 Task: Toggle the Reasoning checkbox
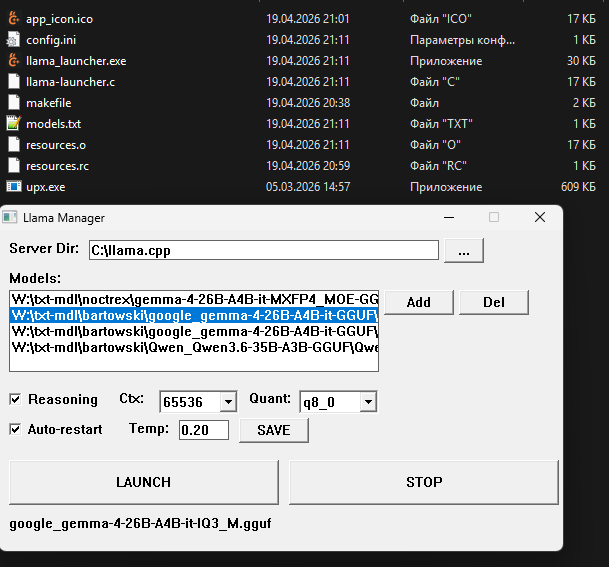coord(15,399)
